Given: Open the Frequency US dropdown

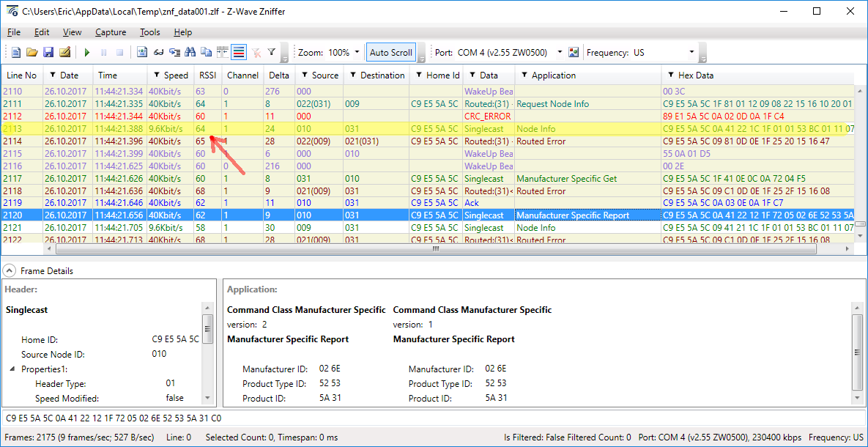Looking at the screenshot, I should pyautogui.click(x=691, y=53).
